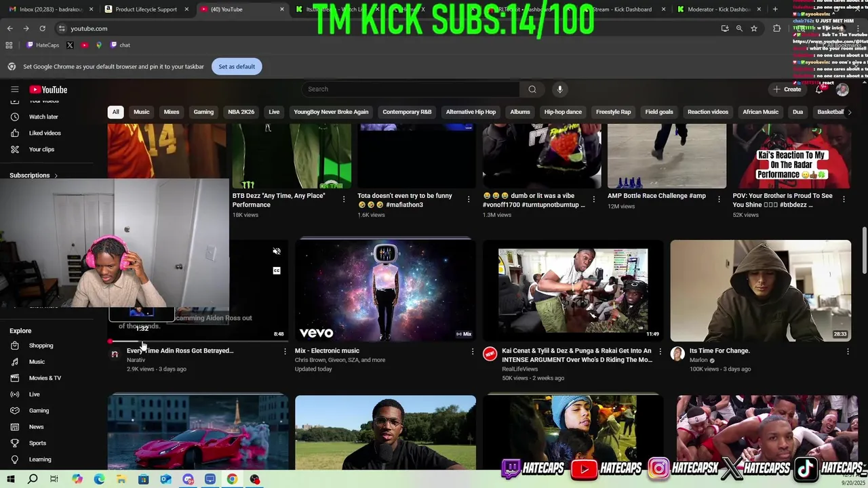This screenshot has height=488, width=868.
Task: Open Movies & TV under Explore
Action: coord(45,378)
